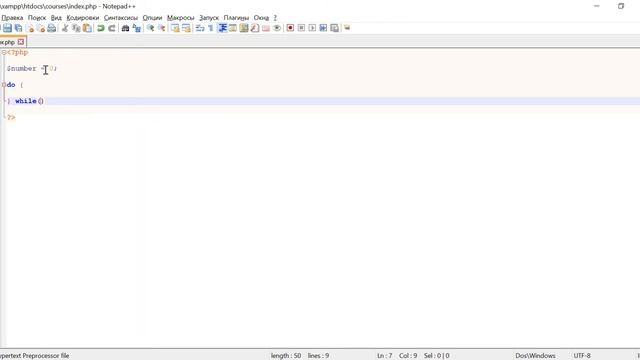The width and height of the screenshot is (640, 360).
Task: Start macro recording with red record button
Action: tap(290, 28)
